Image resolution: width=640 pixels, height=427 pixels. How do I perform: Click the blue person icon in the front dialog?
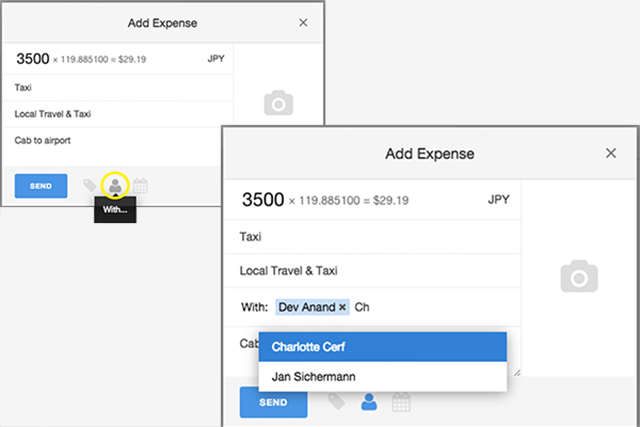pyautogui.click(x=369, y=402)
